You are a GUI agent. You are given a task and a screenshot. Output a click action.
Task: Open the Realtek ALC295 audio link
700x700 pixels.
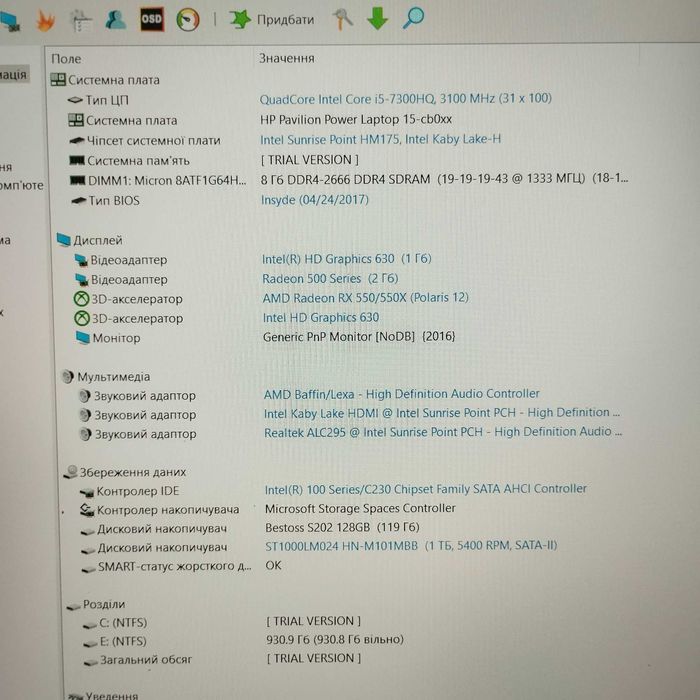pyautogui.click(x=443, y=432)
